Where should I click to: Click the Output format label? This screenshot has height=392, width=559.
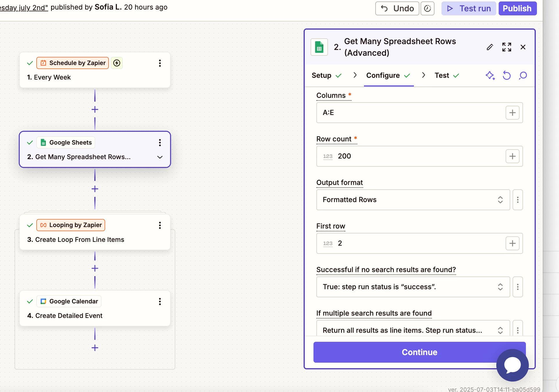(340, 183)
